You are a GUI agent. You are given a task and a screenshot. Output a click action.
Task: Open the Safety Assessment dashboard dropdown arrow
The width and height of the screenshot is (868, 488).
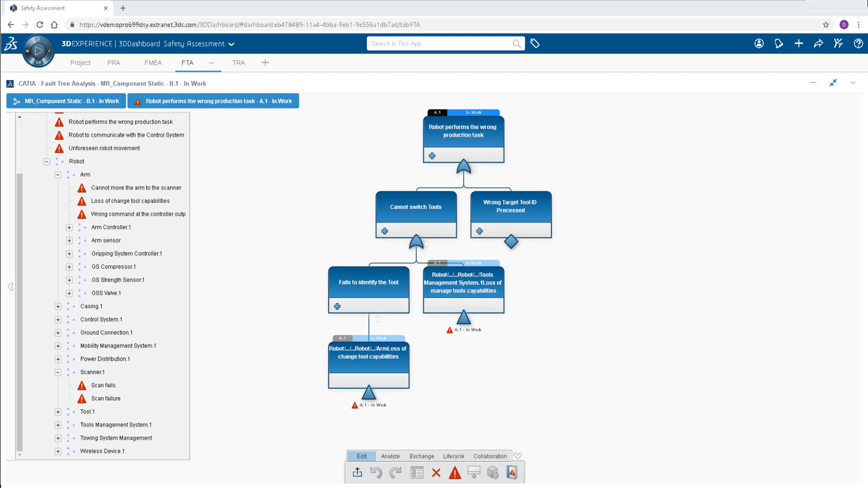[231, 44]
